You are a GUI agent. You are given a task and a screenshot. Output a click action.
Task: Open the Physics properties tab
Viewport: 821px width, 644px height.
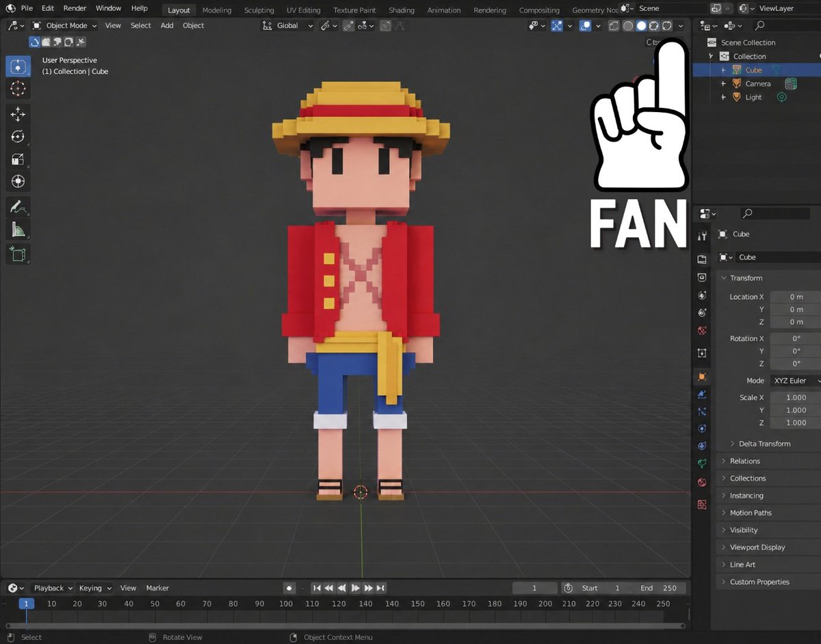[x=702, y=429]
